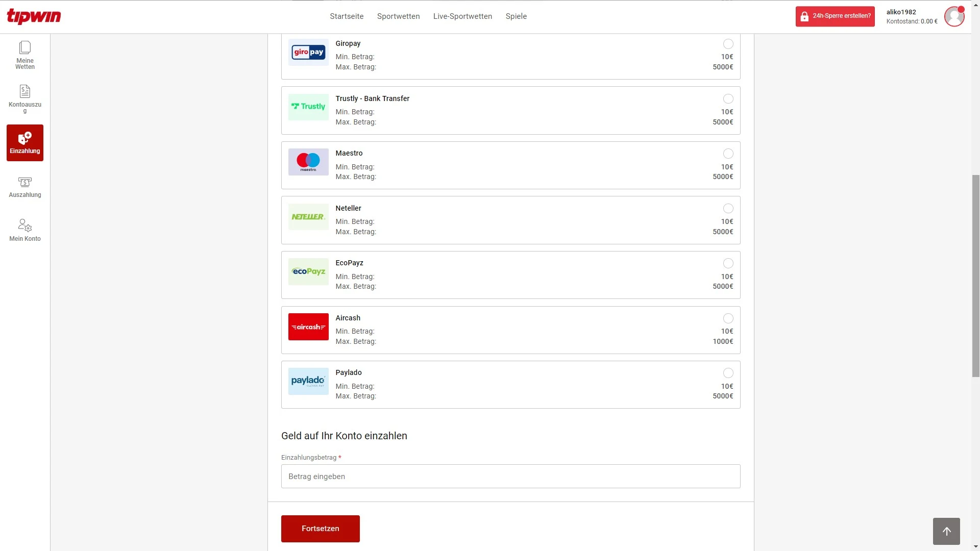
Task: Click the Aircash logo
Action: pos(308,327)
